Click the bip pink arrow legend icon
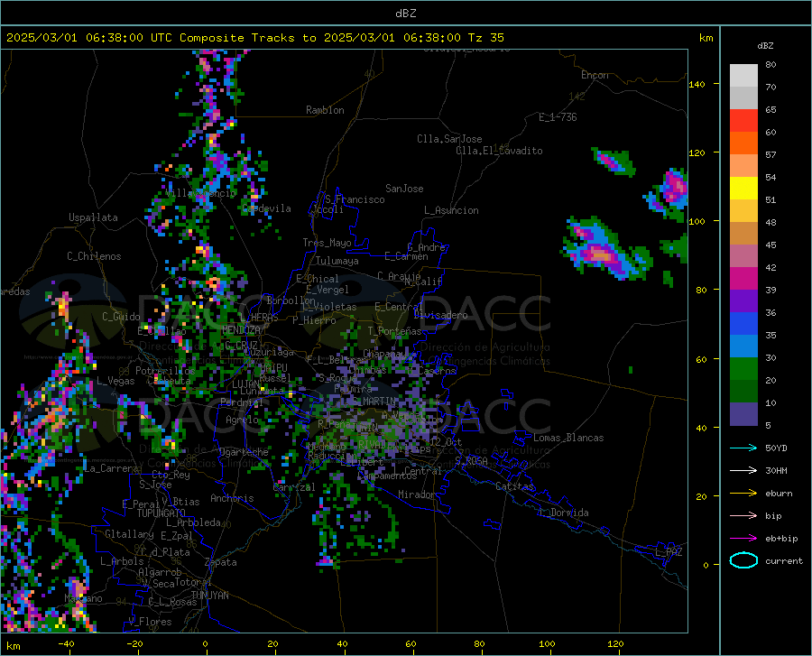812x656 pixels. [743, 516]
